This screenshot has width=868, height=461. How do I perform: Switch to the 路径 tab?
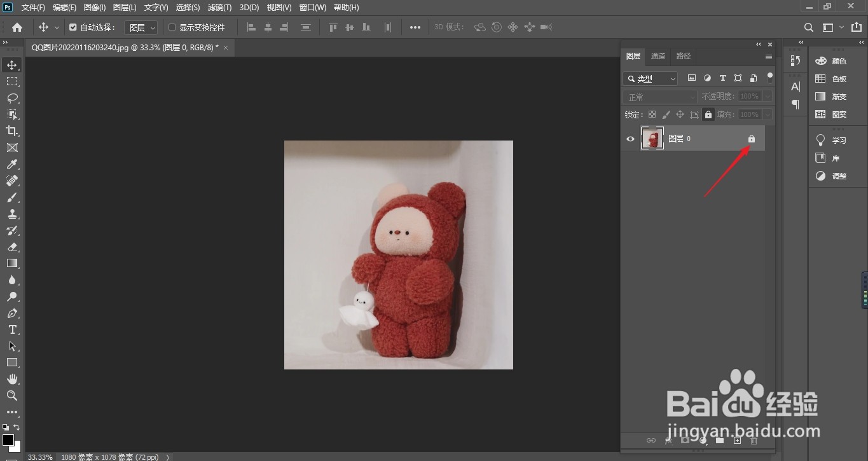tap(684, 56)
